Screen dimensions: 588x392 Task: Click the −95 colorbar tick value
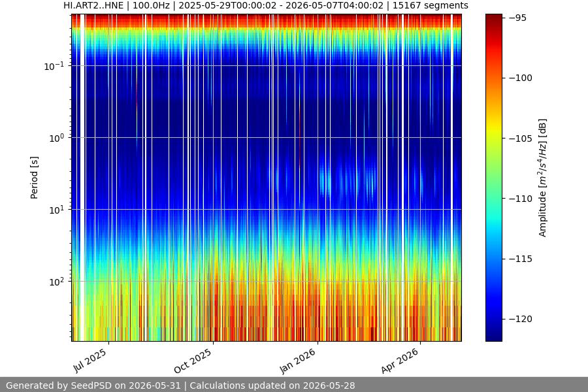[518, 18]
